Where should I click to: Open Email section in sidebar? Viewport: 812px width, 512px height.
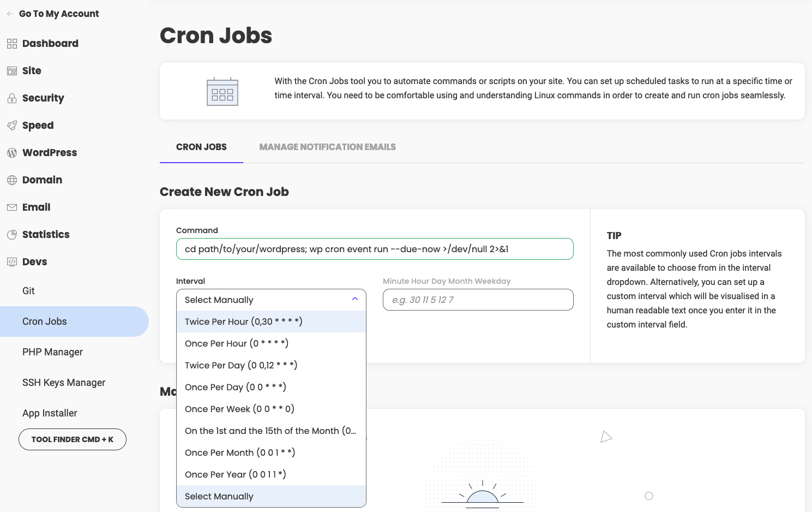pyautogui.click(x=36, y=207)
